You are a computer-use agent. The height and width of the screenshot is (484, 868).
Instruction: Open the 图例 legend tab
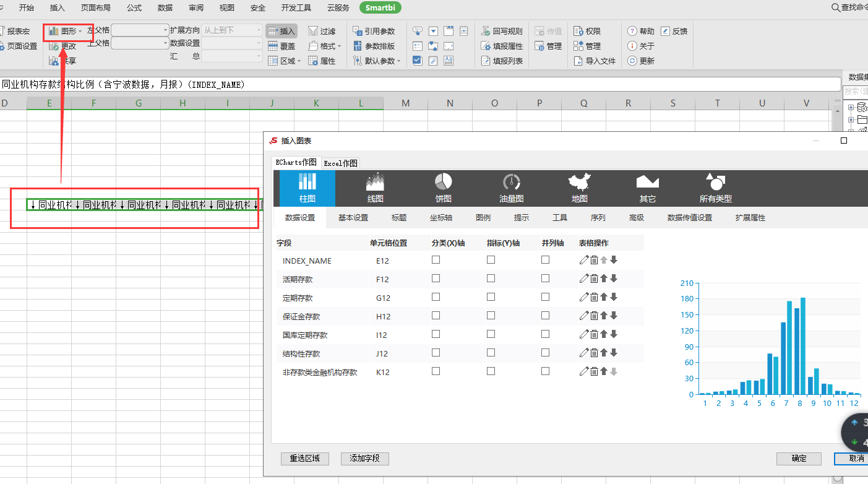pos(483,218)
